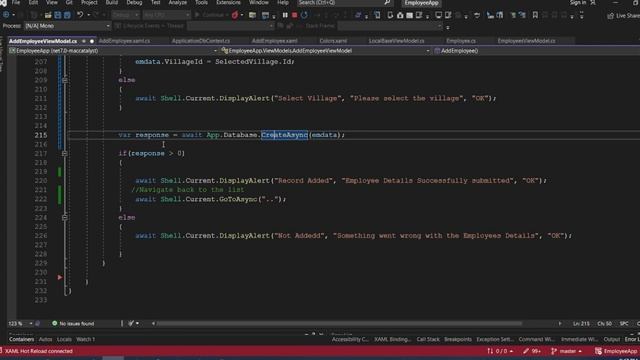Open the Process [N/A] Mono dropdown
640x360 pixels.
pyautogui.click(x=67, y=26)
